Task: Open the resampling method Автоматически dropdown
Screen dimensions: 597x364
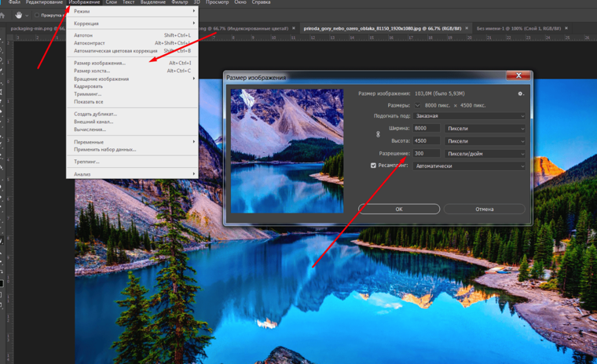Action: [470, 166]
